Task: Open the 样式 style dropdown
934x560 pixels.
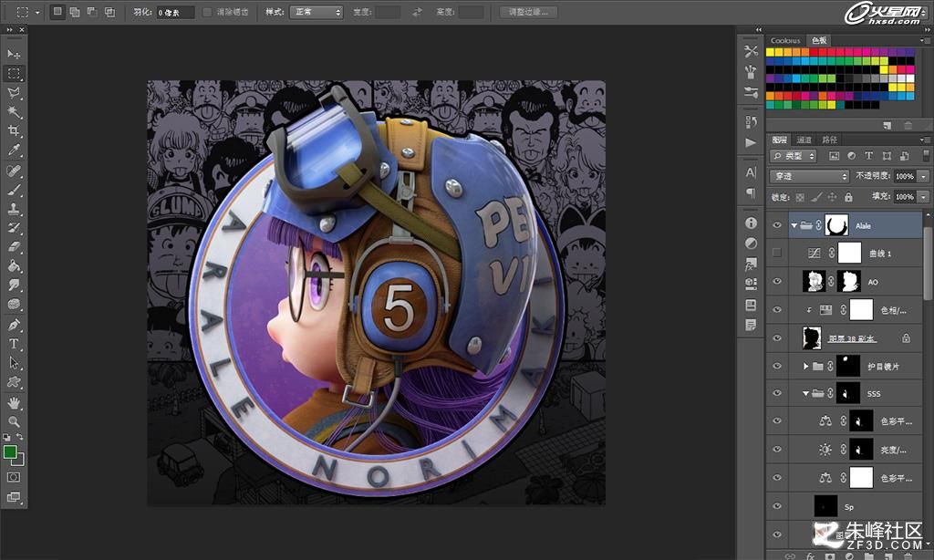Action: pyautogui.click(x=317, y=12)
